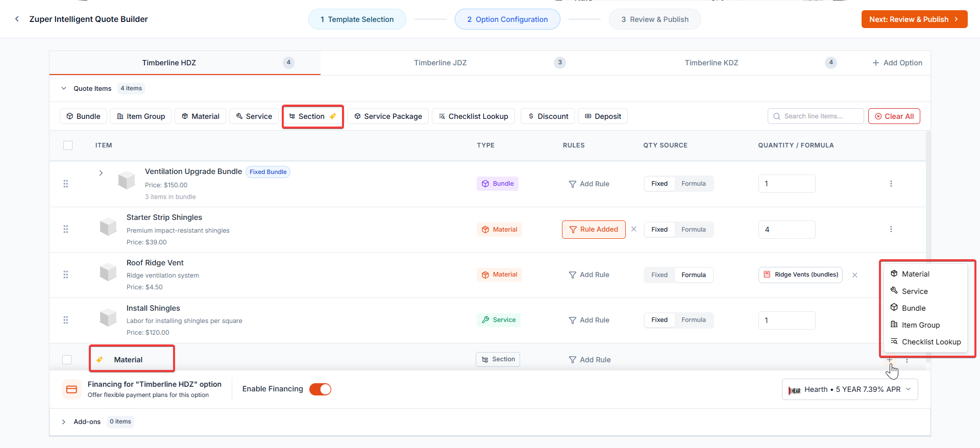Add a Deposit from the toolbar
This screenshot has height=448, width=980.
click(x=603, y=116)
